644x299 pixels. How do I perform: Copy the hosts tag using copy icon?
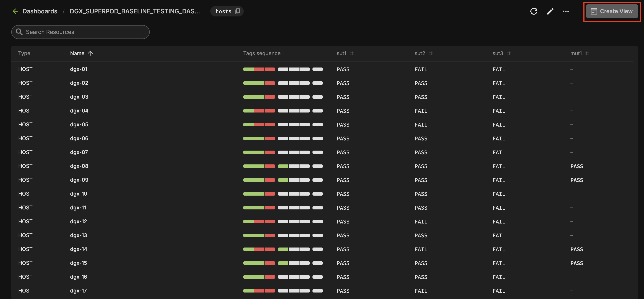238,11
